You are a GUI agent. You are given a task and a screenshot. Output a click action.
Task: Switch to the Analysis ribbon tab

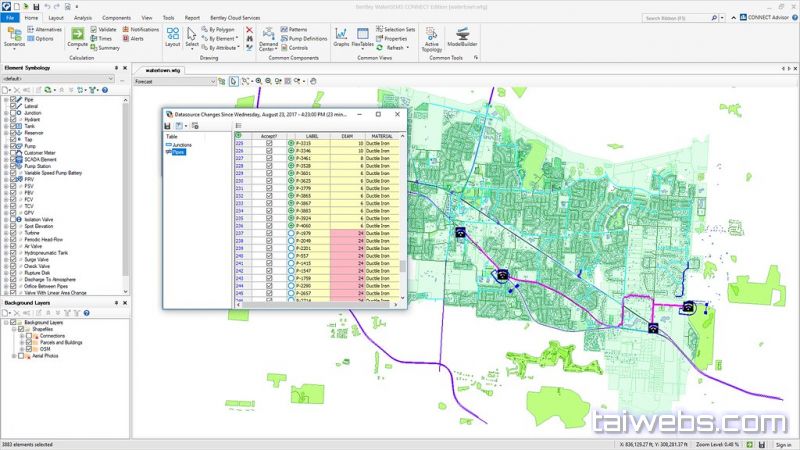(x=83, y=17)
